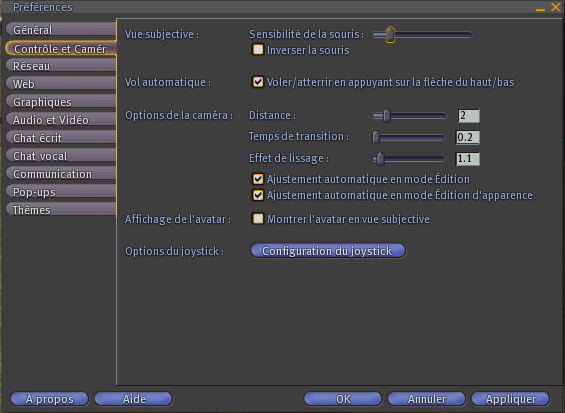This screenshot has height=413, width=565.
Task: Cancel with the Annuler button
Action: point(427,399)
